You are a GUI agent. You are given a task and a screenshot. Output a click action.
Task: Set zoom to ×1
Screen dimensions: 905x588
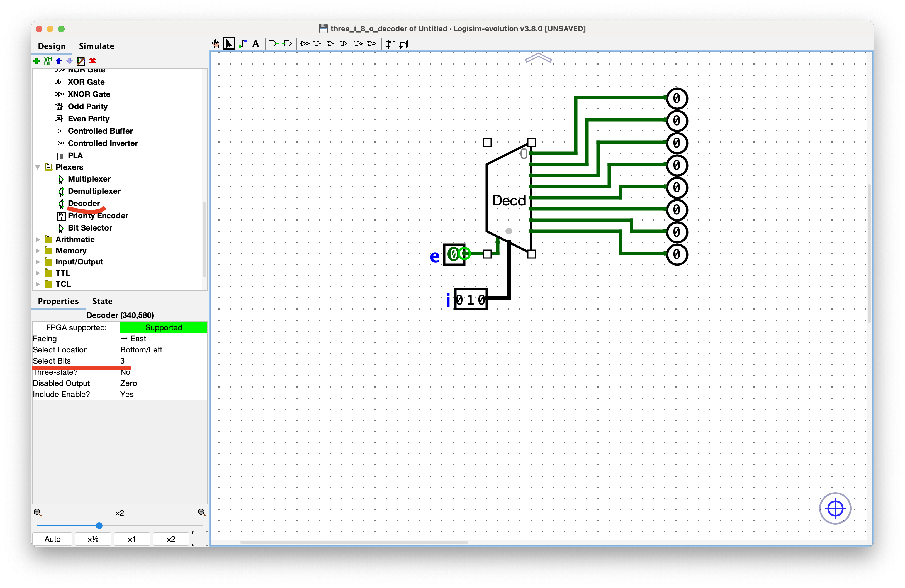132,539
